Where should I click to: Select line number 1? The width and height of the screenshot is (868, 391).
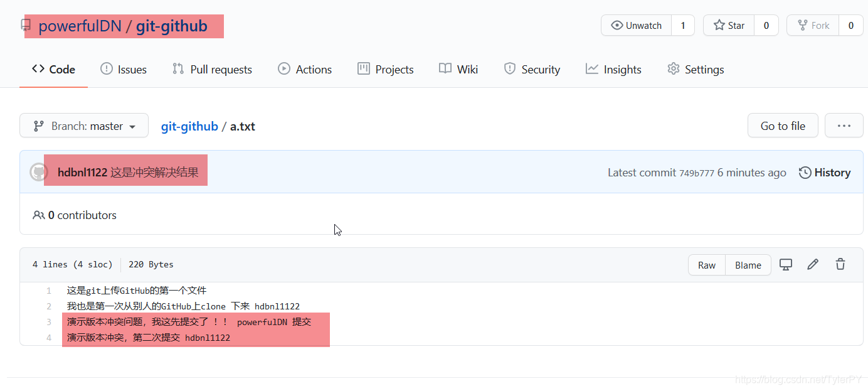48,291
